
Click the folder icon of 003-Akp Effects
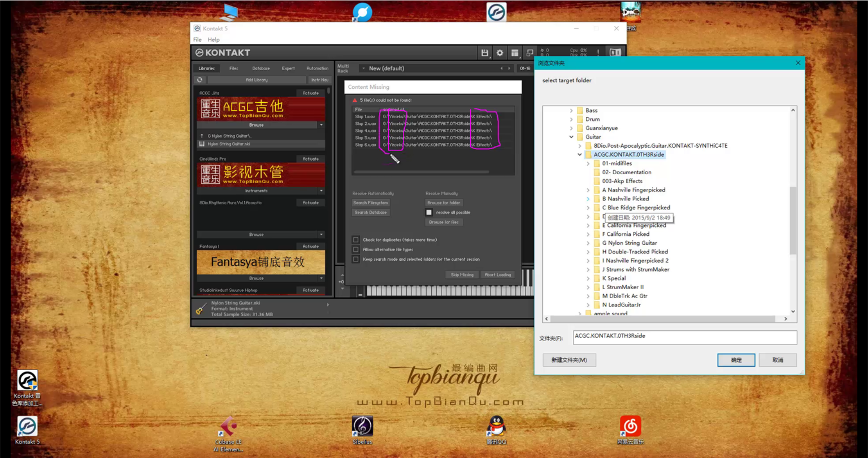click(x=597, y=181)
